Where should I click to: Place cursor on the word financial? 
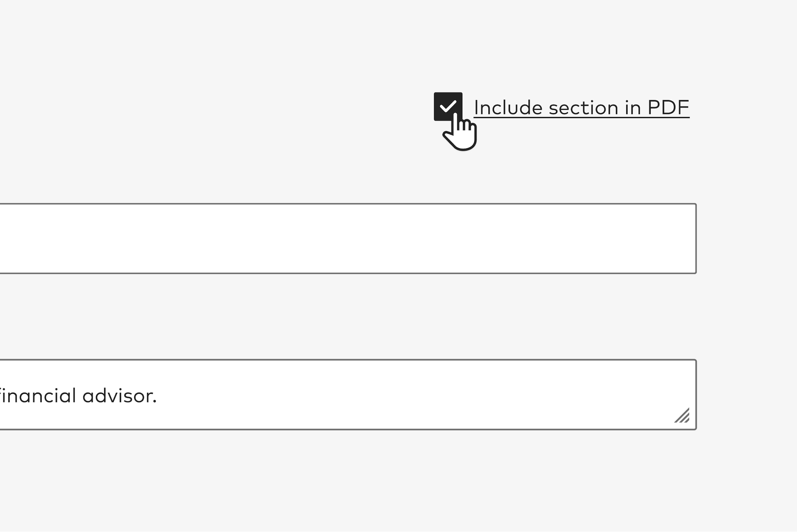[38, 396]
